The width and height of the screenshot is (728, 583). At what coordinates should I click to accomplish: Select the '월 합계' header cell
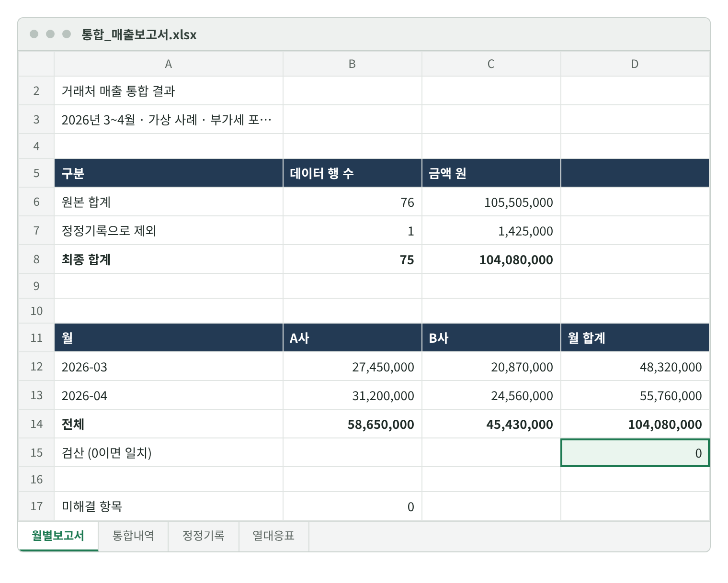click(635, 338)
